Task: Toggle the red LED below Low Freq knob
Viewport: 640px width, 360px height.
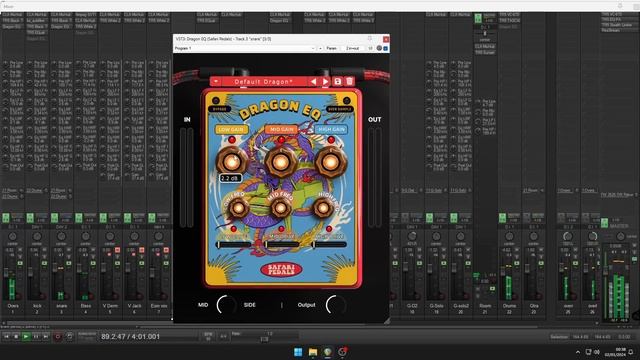Action: (234, 229)
